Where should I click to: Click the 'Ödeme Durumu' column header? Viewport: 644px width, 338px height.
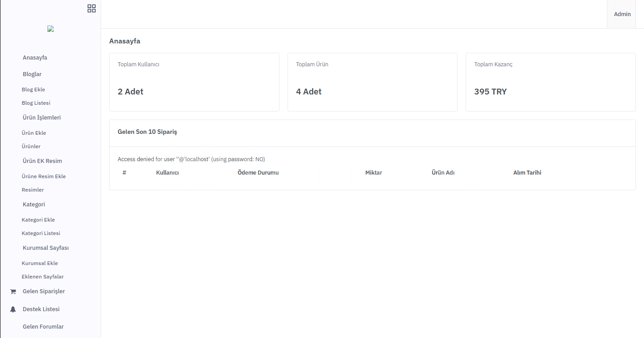(x=258, y=173)
